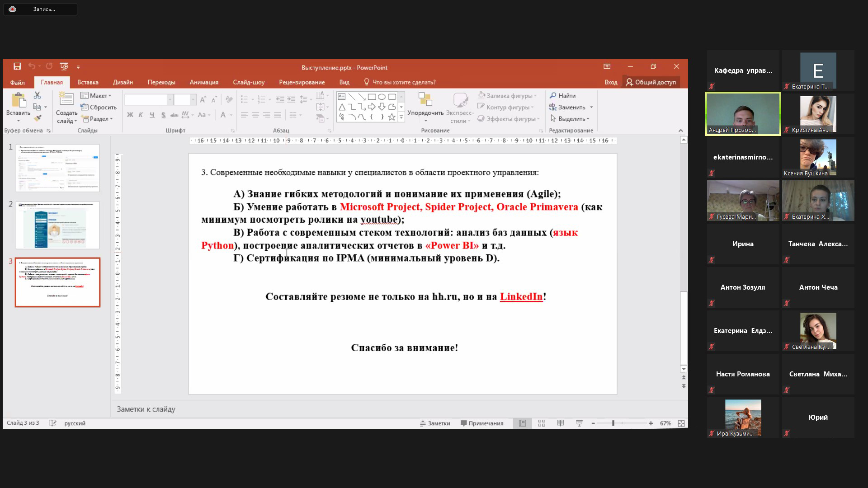Expand the Макет layout dropdown

96,96
